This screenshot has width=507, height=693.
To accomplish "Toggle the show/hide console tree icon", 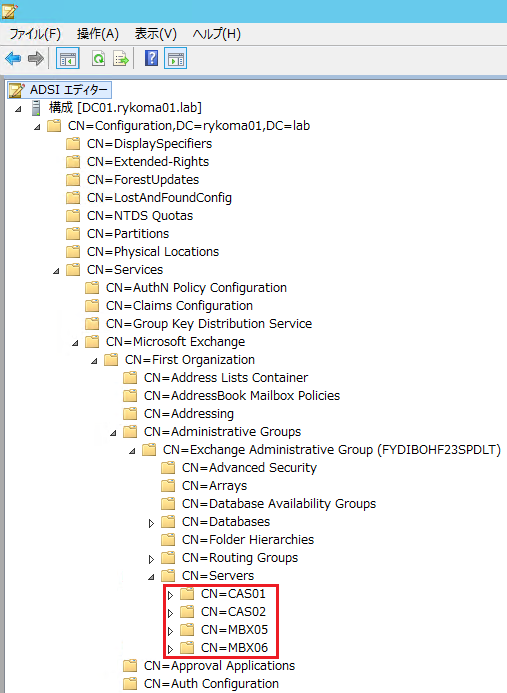I will pyautogui.click(x=68, y=58).
